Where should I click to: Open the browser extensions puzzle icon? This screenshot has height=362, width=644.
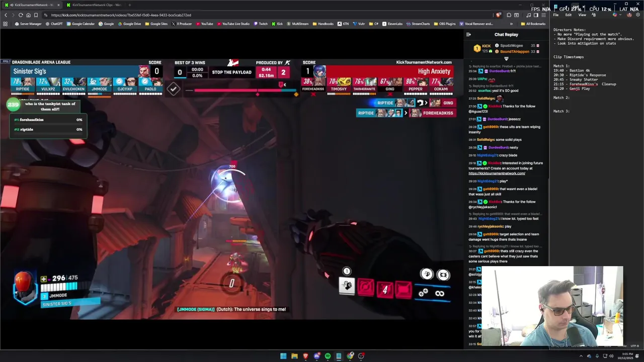(x=509, y=15)
